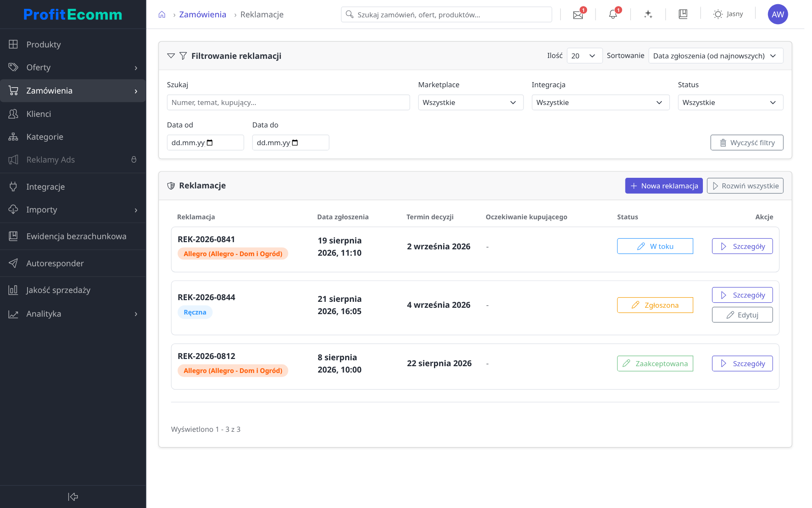Open the bookmark book icon in header
This screenshot has height=508, width=812.
(x=683, y=14)
